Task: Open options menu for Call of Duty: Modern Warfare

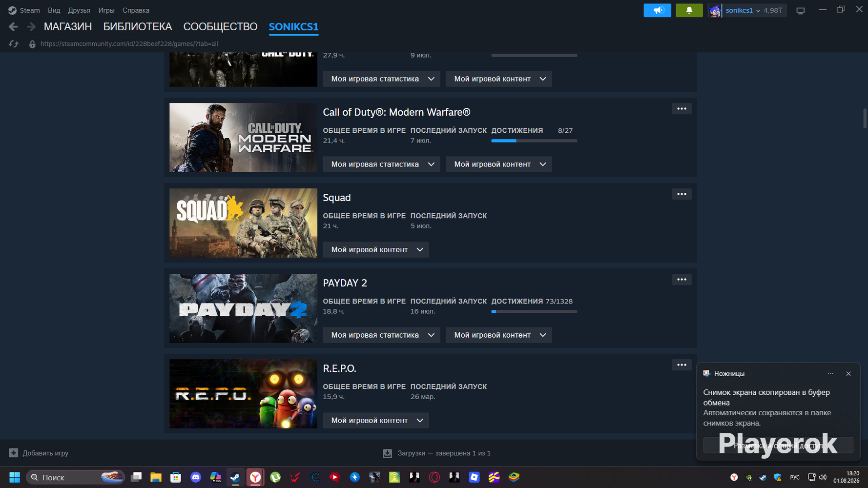Action: (682, 109)
